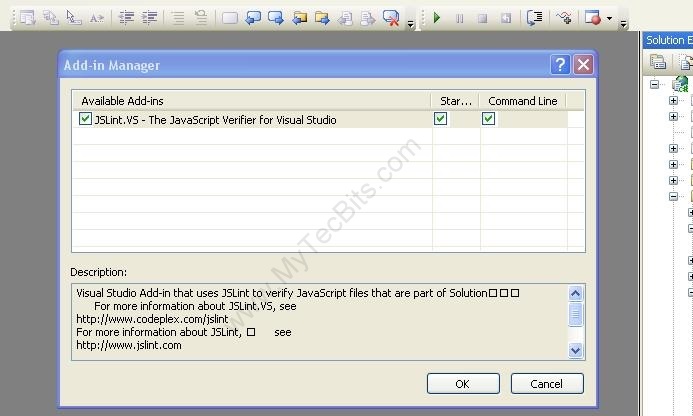Image resolution: width=693 pixels, height=416 pixels.
Task: Start debugging with the green play icon
Action: point(437,18)
